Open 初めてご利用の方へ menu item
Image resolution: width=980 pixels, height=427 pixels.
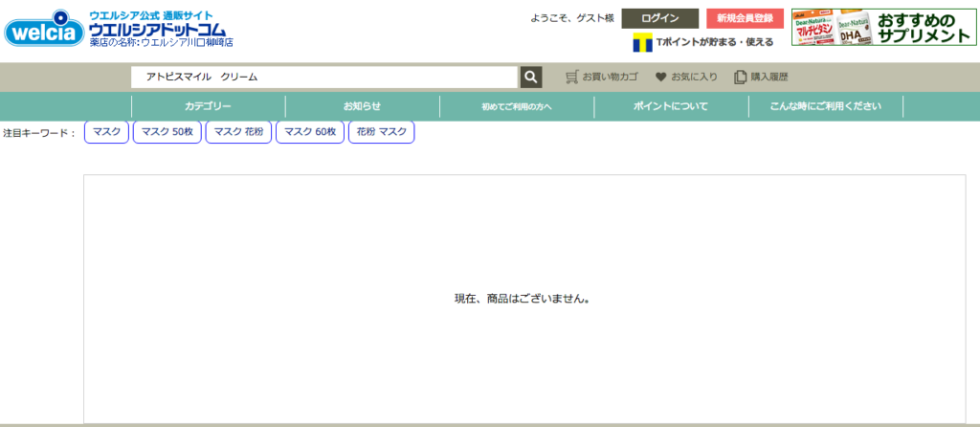[516, 106]
